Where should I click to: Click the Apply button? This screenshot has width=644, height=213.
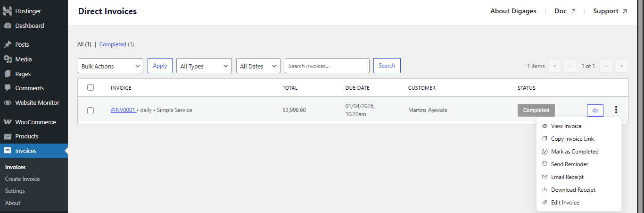coord(160,66)
